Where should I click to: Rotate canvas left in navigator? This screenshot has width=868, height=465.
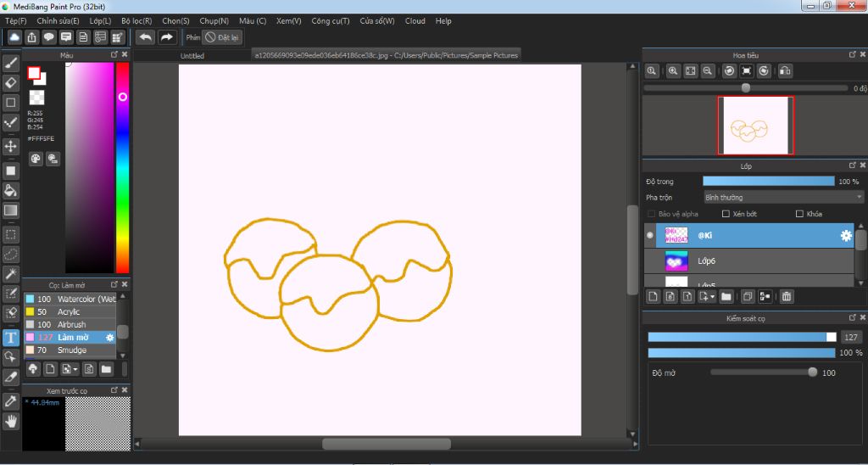pyautogui.click(x=729, y=71)
